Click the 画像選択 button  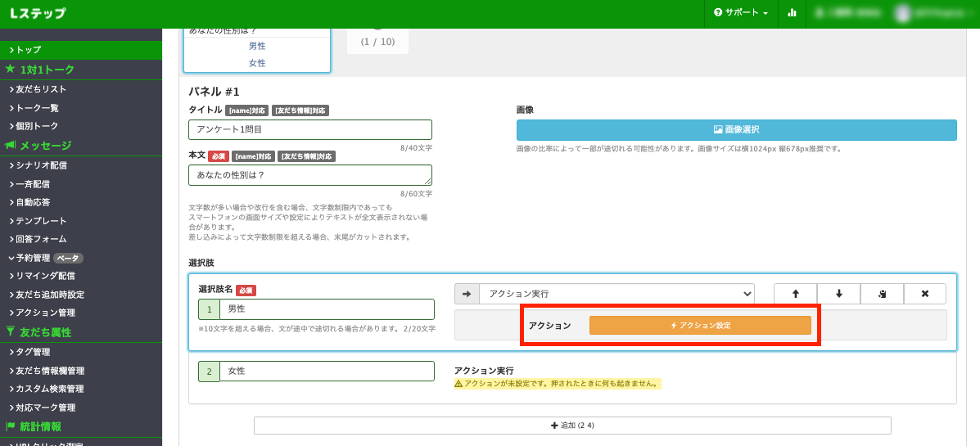[736, 130]
